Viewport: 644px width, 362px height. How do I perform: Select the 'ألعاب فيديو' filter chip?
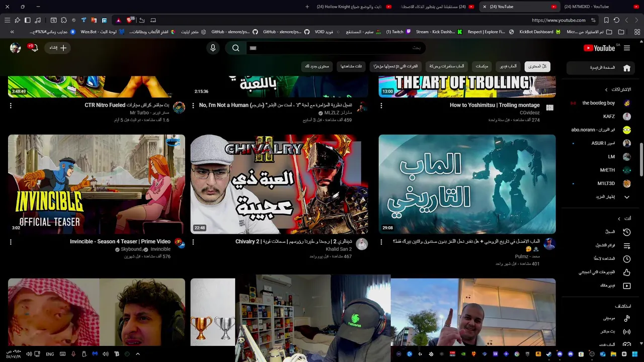point(508,66)
